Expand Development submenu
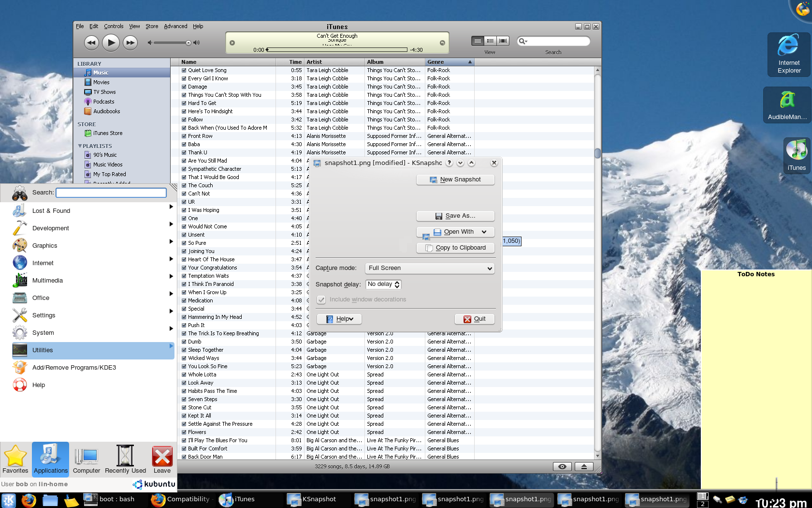The height and width of the screenshot is (508, 812). (171, 224)
